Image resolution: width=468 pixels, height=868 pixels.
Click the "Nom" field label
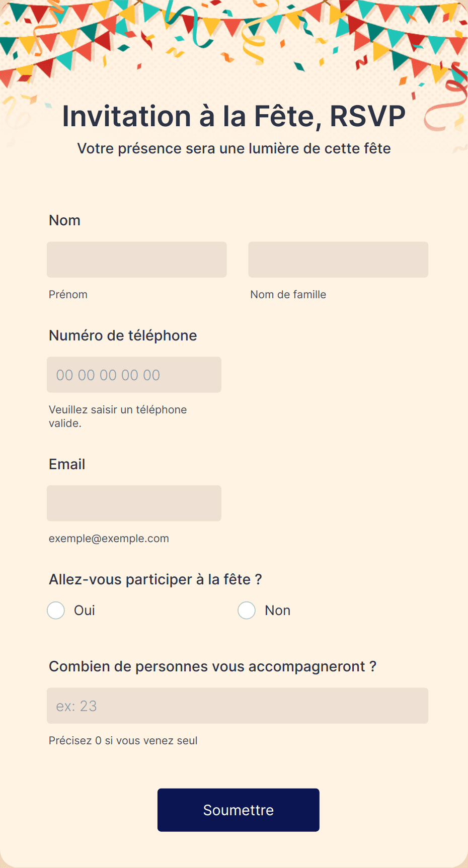(64, 220)
